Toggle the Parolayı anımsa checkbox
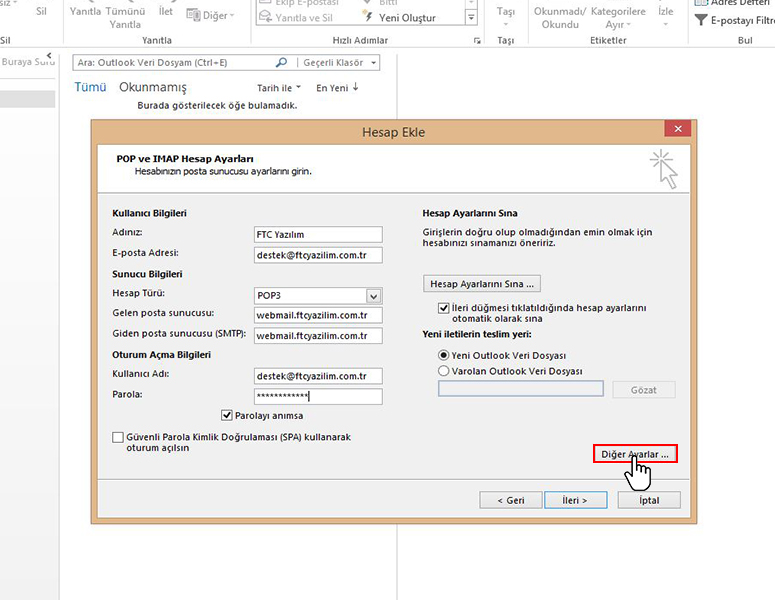 click(x=227, y=415)
